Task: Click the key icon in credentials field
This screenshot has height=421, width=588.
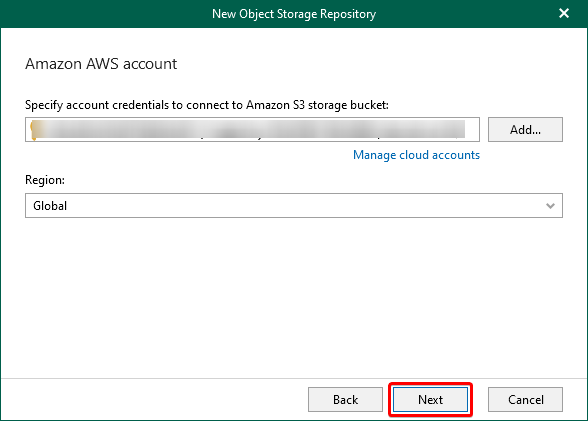Action: coord(34,130)
